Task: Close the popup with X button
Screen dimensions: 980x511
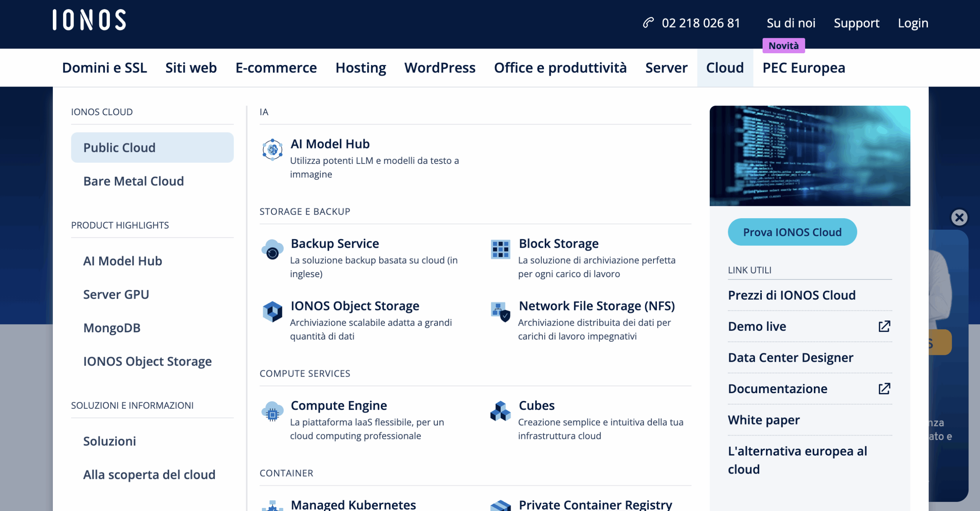Action: pyautogui.click(x=959, y=217)
